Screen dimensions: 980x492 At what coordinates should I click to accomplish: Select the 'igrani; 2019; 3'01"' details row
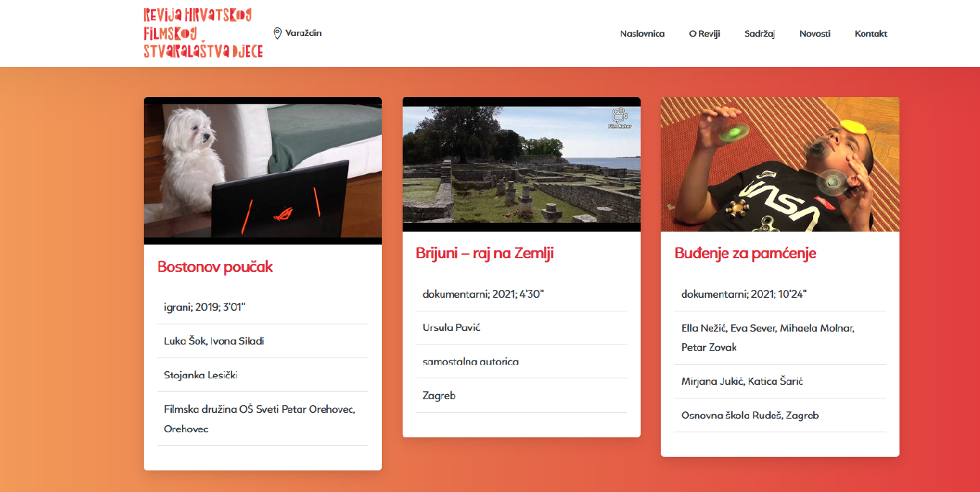(205, 307)
